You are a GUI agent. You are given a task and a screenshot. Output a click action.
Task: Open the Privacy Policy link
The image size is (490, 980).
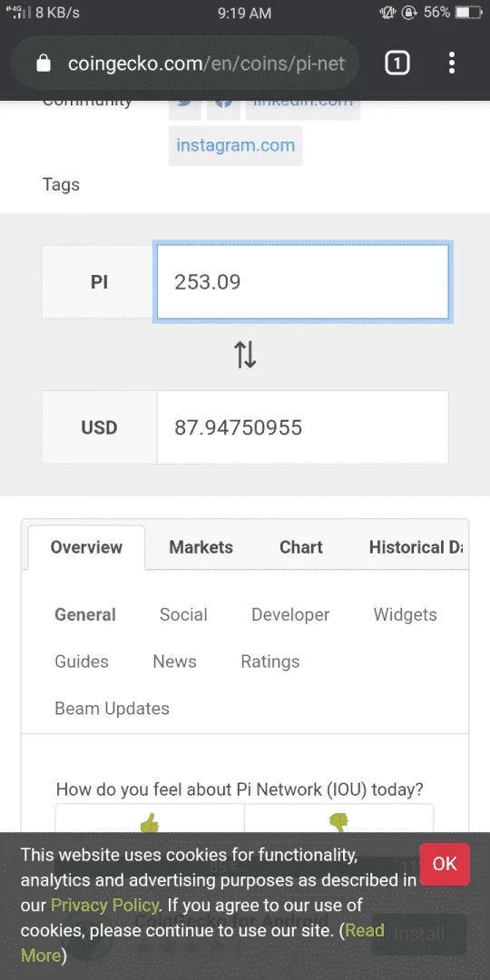click(104, 905)
